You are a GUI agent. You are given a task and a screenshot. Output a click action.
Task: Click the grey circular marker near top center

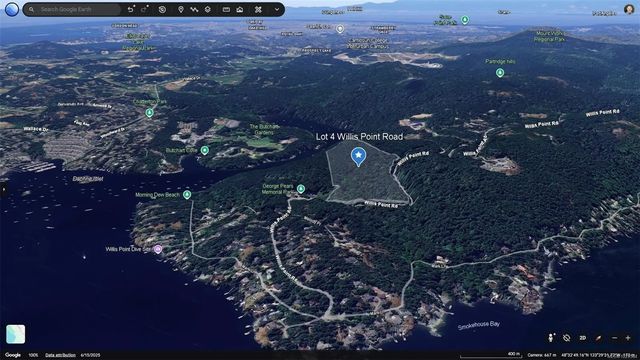coord(340,29)
